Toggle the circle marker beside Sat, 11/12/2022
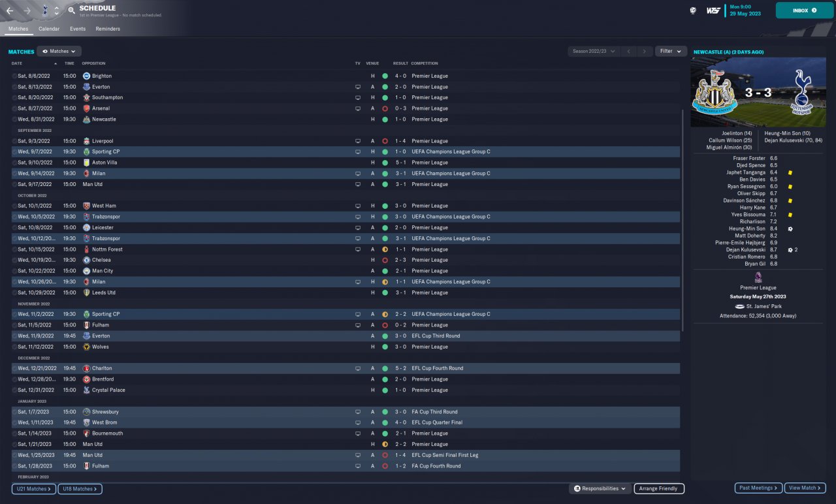 (14, 347)
